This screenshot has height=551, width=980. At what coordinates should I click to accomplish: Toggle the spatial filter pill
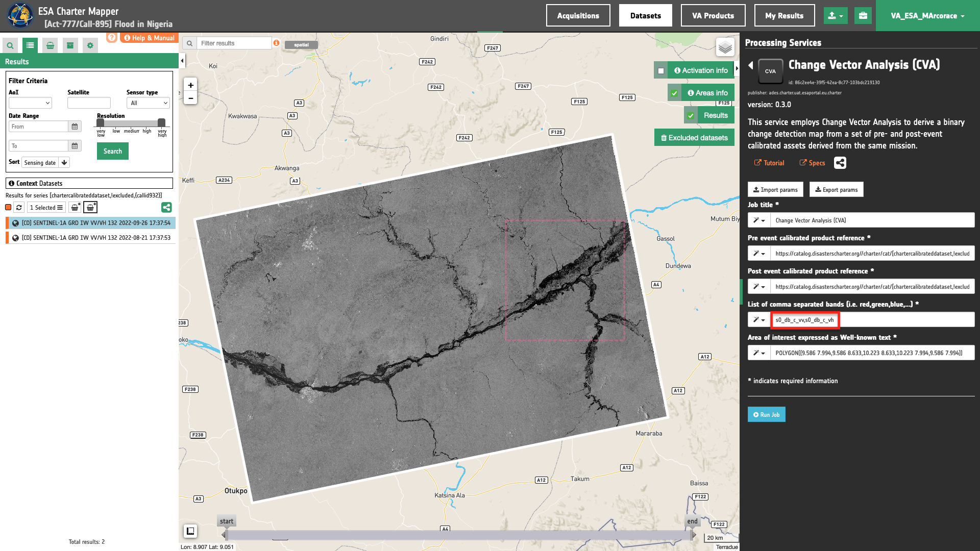pos(301,45)
